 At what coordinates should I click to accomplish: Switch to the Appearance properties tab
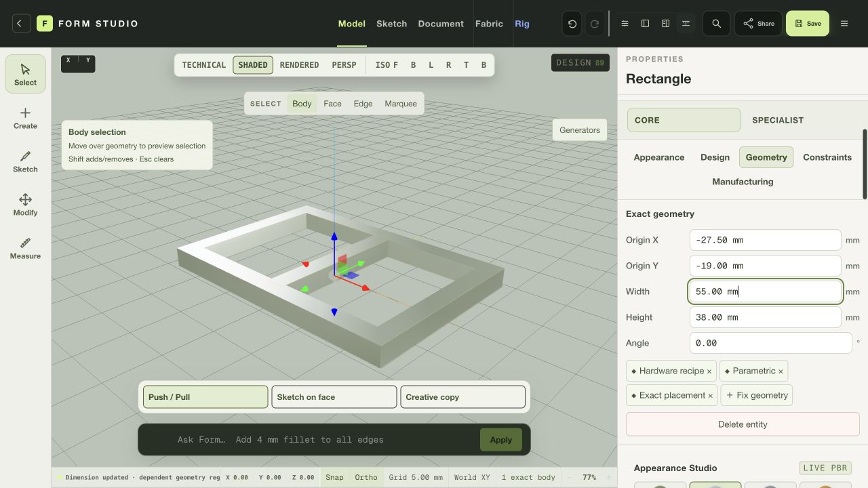tap(659, 157)
